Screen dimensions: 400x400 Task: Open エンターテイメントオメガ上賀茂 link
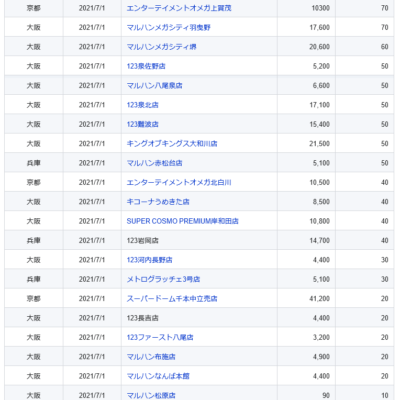[x=179, y=8]
